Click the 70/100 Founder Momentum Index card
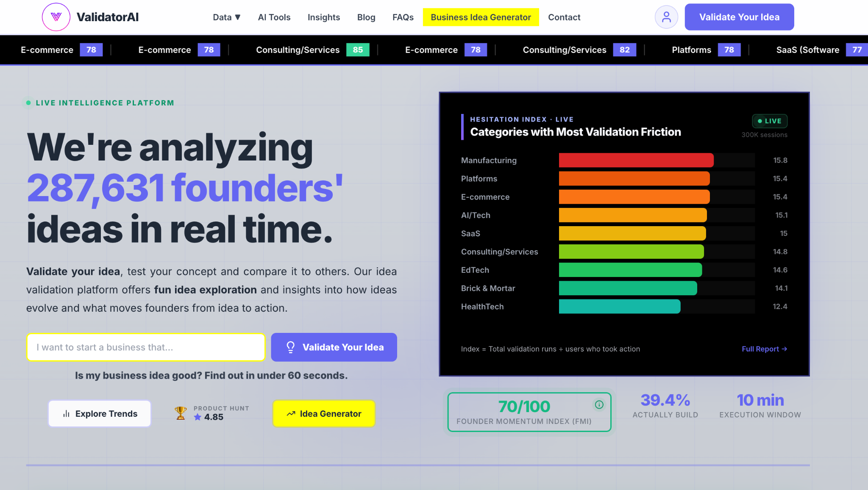868x490 pixels. click(x=529, y=412)
